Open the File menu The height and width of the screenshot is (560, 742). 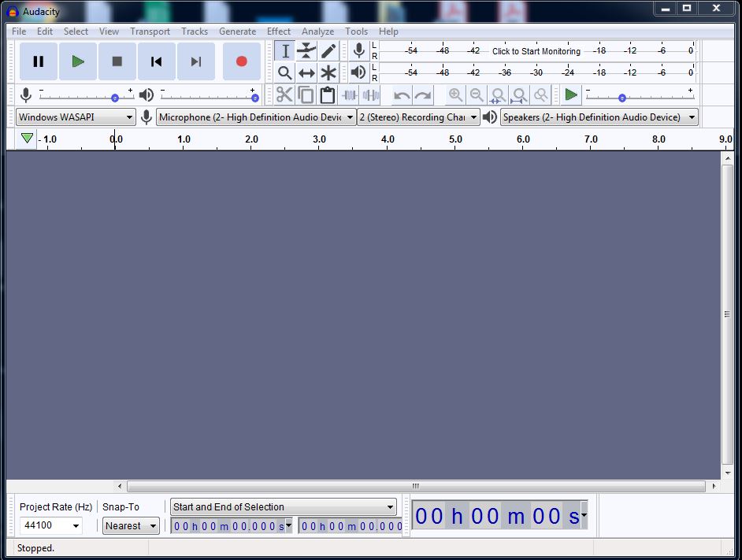(x=19, y=32)
